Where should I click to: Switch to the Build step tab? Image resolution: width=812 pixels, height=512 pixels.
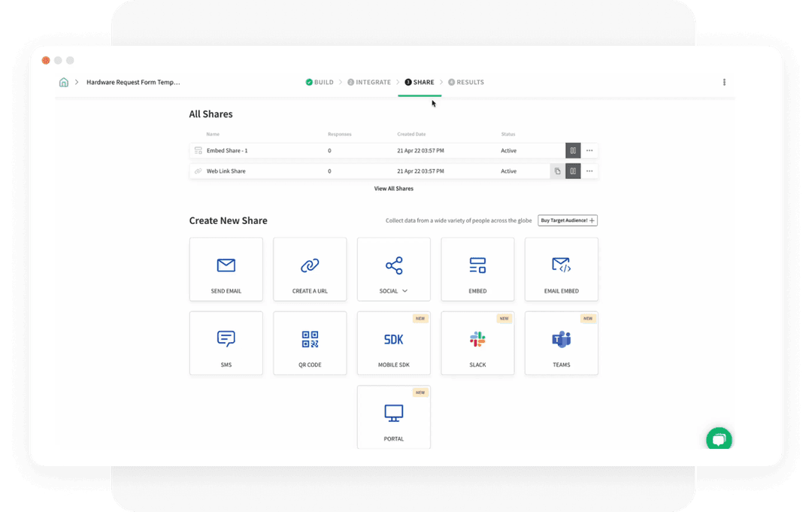(320, 82)
